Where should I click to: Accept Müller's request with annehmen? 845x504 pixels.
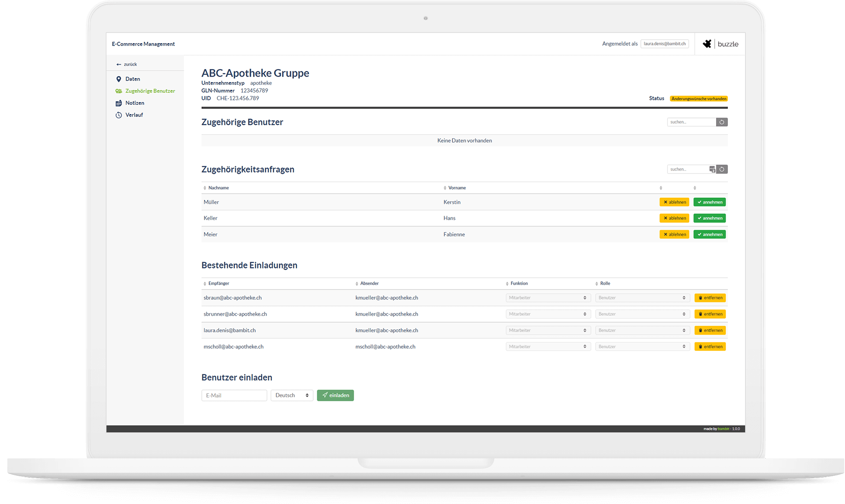709,202
